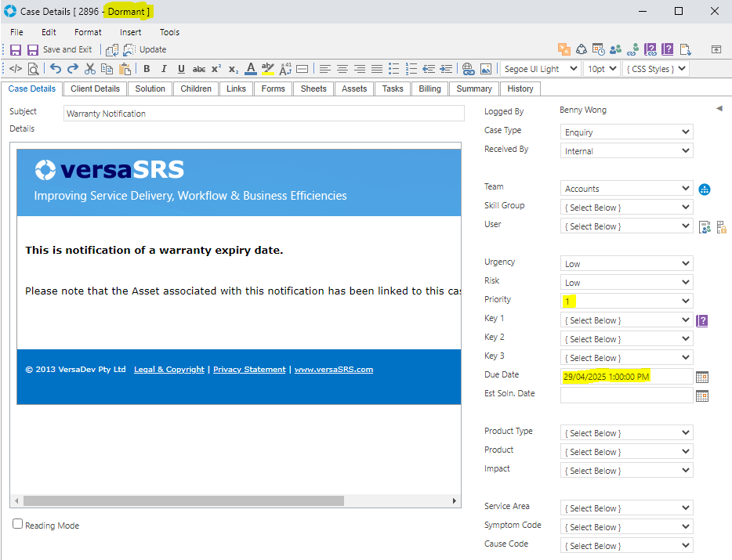
Task: Toggle italic formatting in the toolbar
Action: (x=164, y=69)
